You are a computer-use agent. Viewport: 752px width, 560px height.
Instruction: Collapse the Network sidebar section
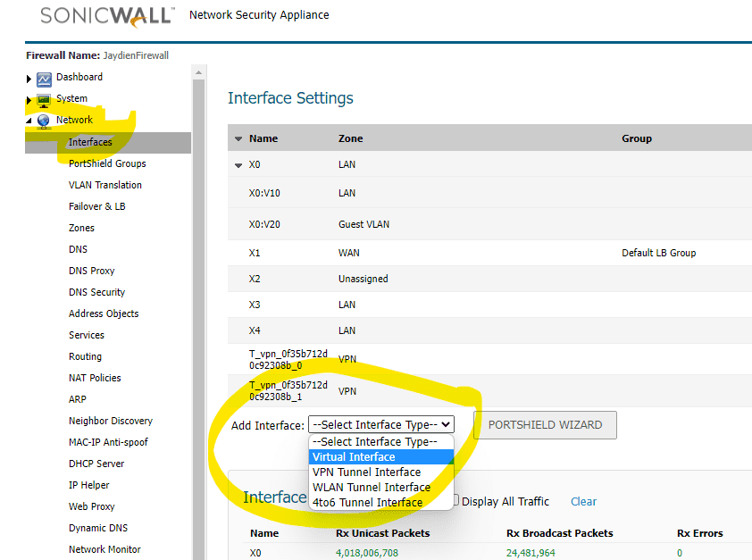29,119
